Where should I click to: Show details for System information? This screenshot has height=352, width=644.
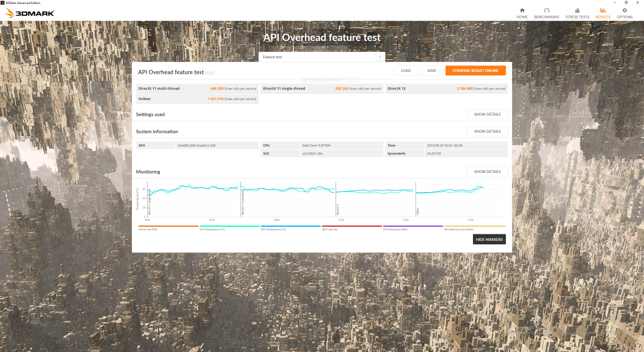point(487,131)
